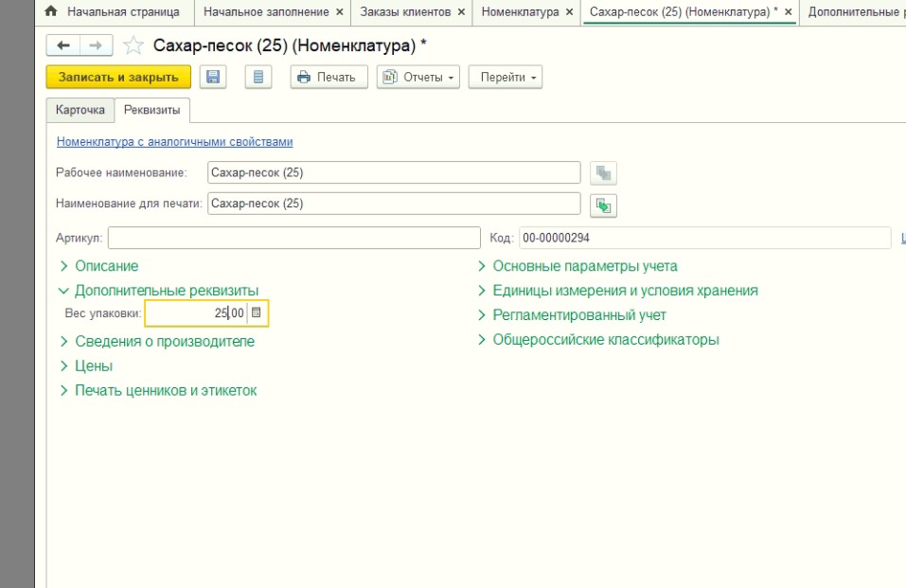Add item to favorites with star icon
Image resolution: width=906 pixels, height=588 pixels.
(x=134, y=45)
